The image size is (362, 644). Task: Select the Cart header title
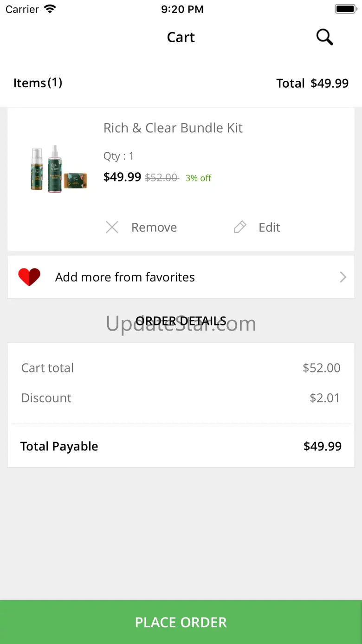[181, 37]
